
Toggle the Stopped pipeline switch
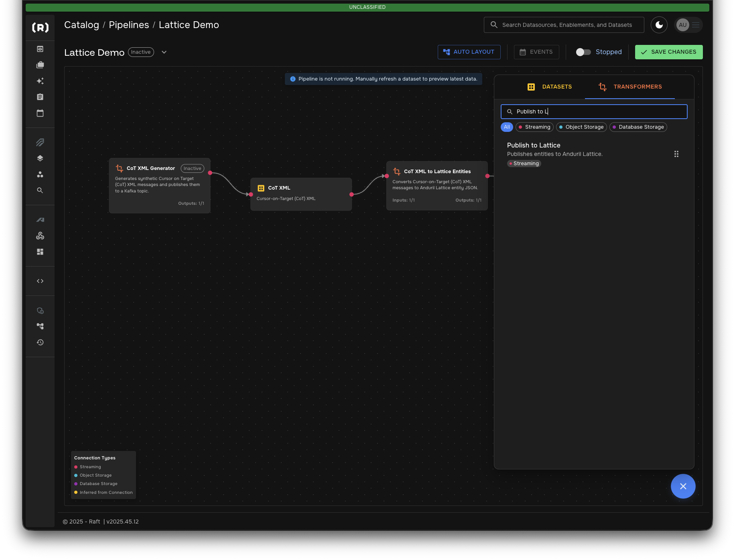[x=583, y=52]
